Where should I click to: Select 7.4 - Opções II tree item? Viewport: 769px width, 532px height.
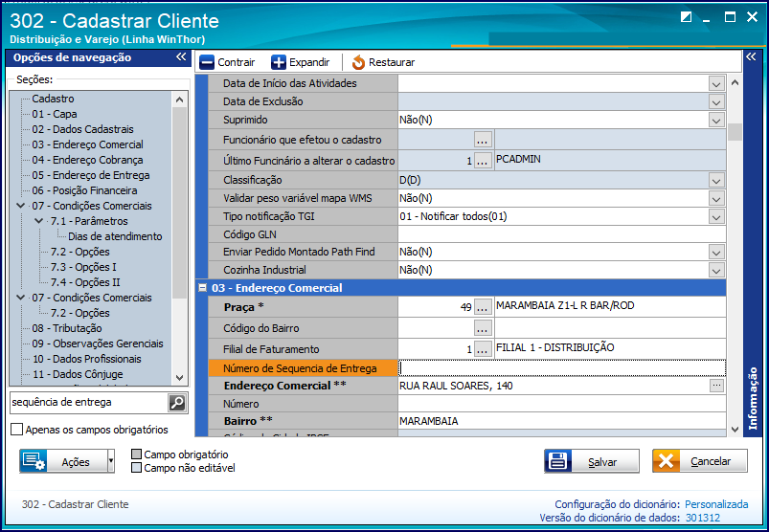85,282
